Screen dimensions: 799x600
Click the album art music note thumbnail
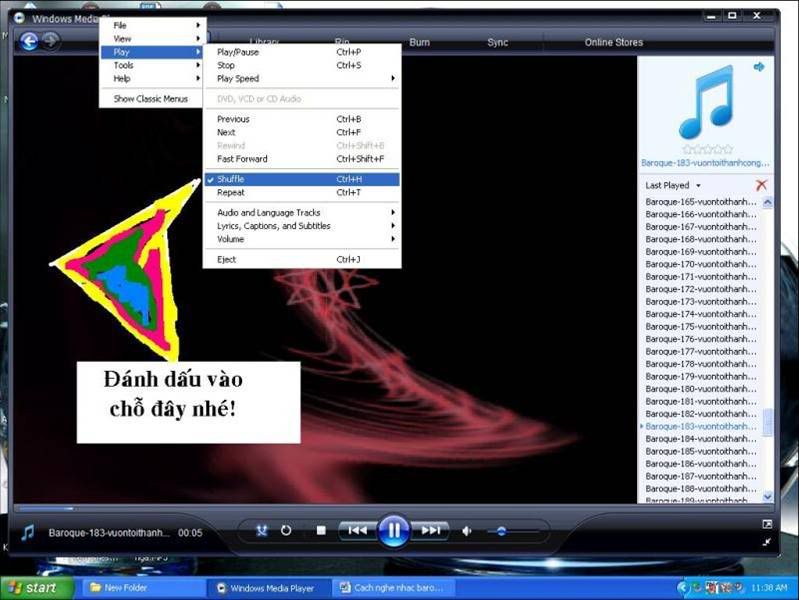707,102
